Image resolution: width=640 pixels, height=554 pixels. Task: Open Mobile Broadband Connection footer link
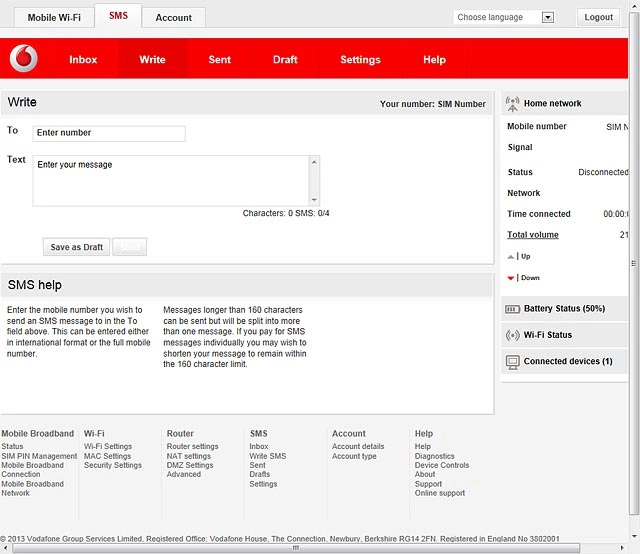click(32, 470)
